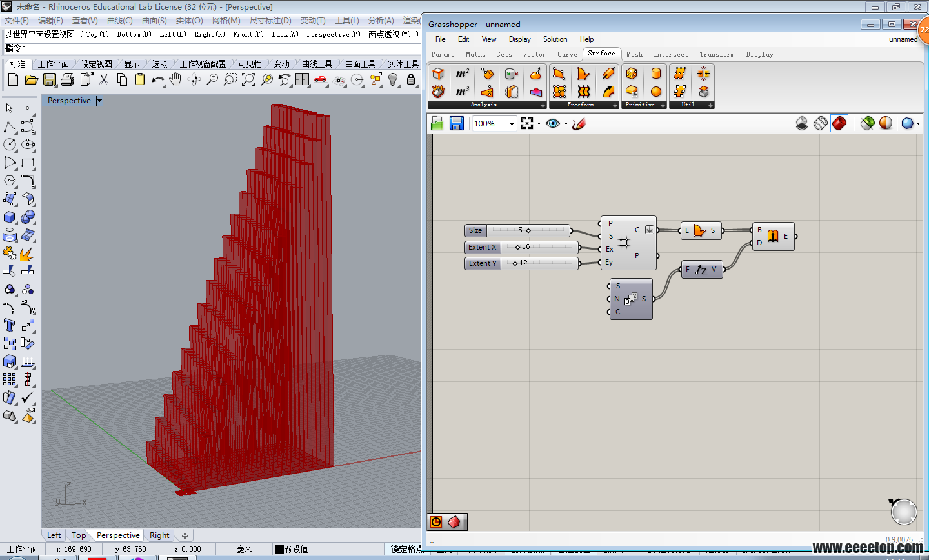This screenshot has width=929, height=560.
Task: Open the Display menu in Grasshopper
Action: coord(519,39)
